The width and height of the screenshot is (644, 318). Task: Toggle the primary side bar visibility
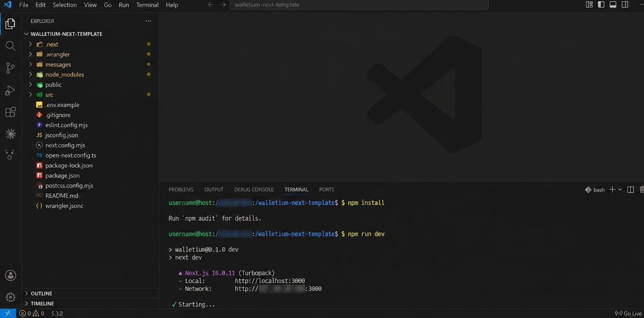(601, 5)
